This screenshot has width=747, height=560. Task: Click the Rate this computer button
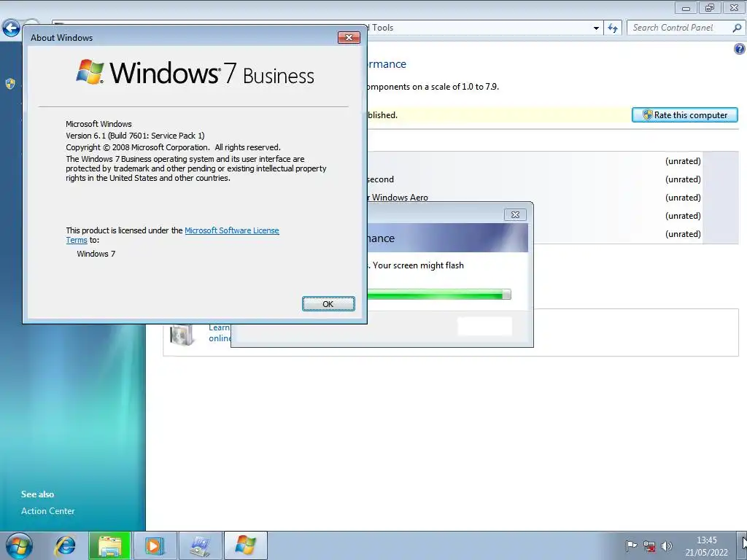(x=684, y=114)
